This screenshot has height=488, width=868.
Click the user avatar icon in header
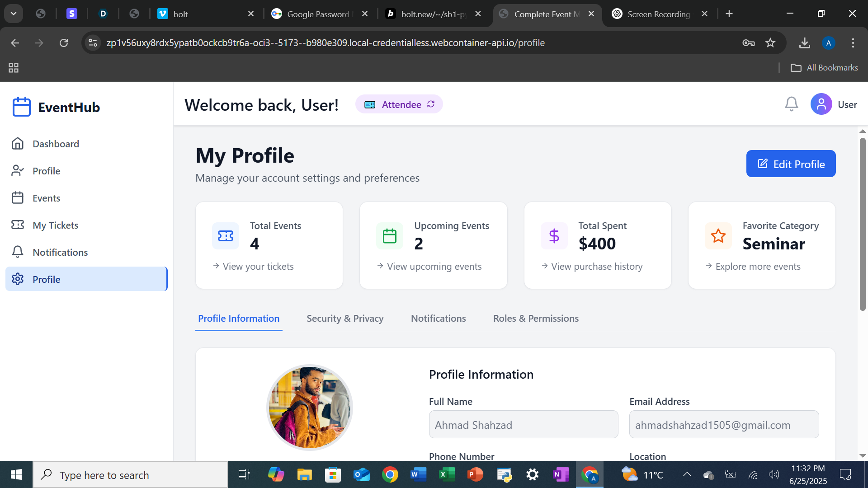(821, 104)
